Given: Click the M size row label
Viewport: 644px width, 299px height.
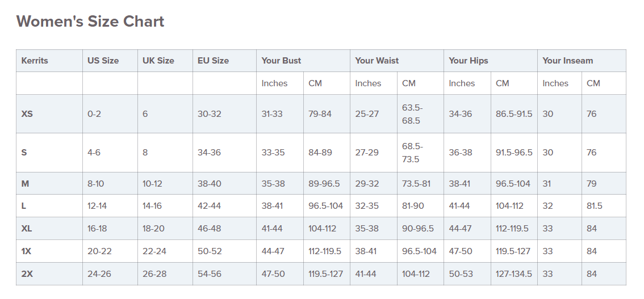Looking at the screenshot, I should pyautogui.click(x=25, y=184).
